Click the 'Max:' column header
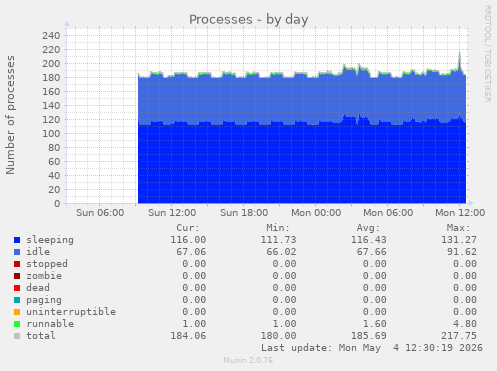 pyautogui.click(x=458, y=228)
